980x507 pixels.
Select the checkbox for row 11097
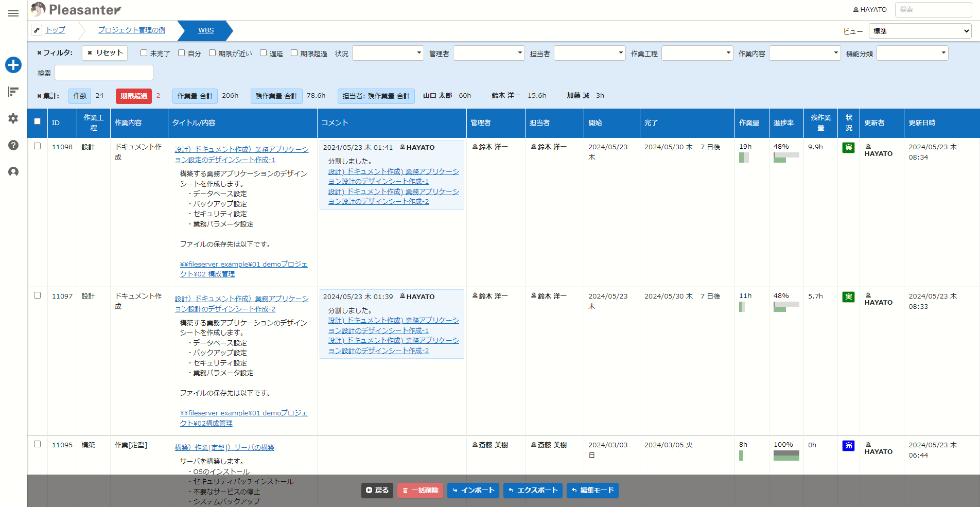pos(37,295)
